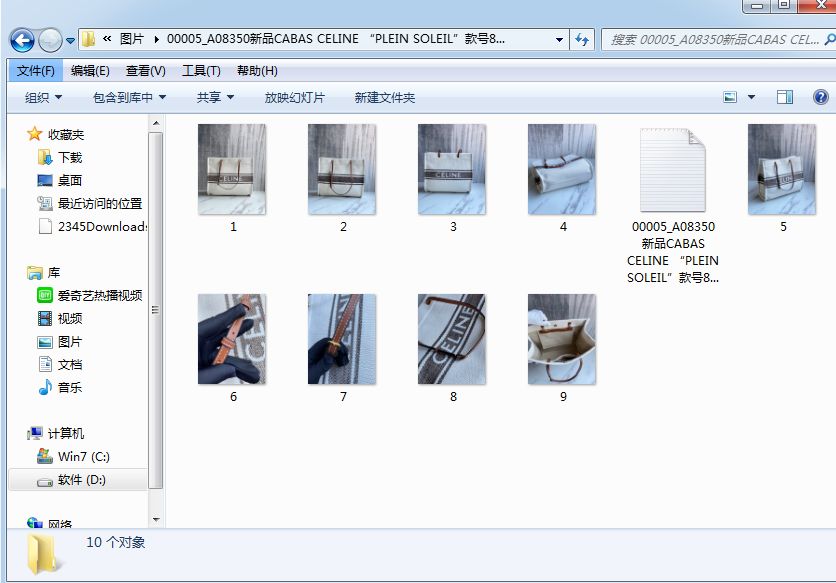Open the 图片 library

coord(70,342)
